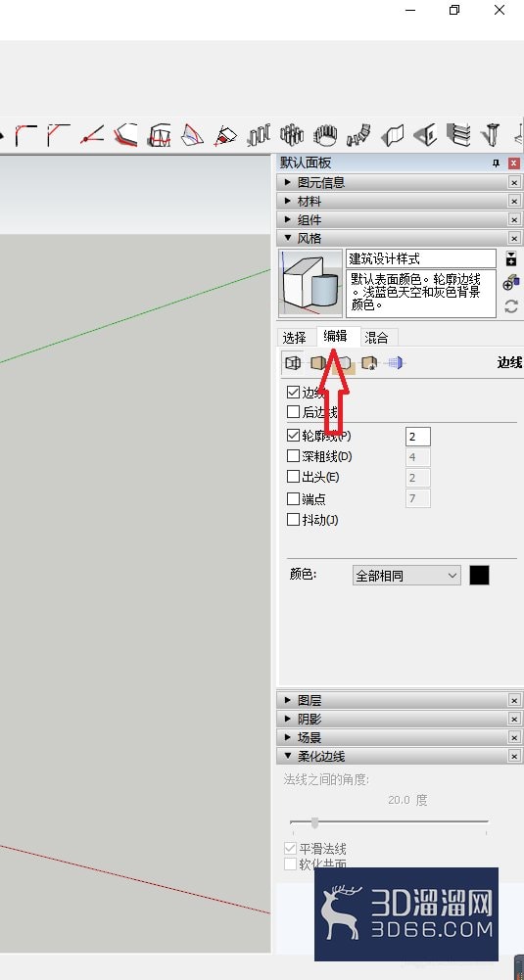Screen dimensions: 524x980
Task: Click the row of vertical posts icon
Action: 259,134
